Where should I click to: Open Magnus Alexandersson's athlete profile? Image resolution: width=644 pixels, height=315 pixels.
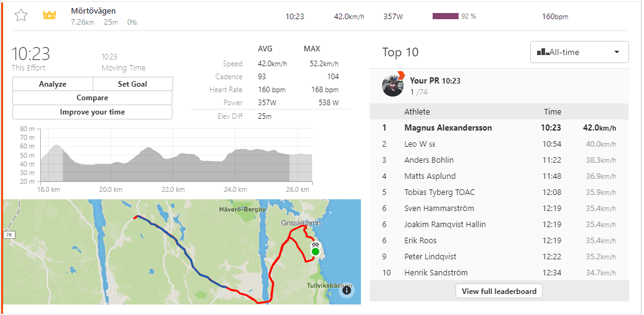coord(448,128)
